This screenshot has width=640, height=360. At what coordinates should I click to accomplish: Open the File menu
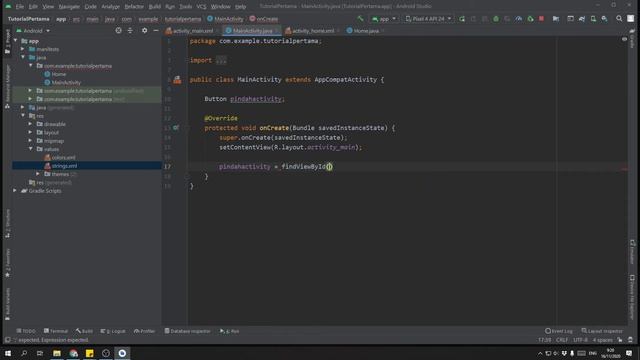pyautogui.click(x=20, y=7)
